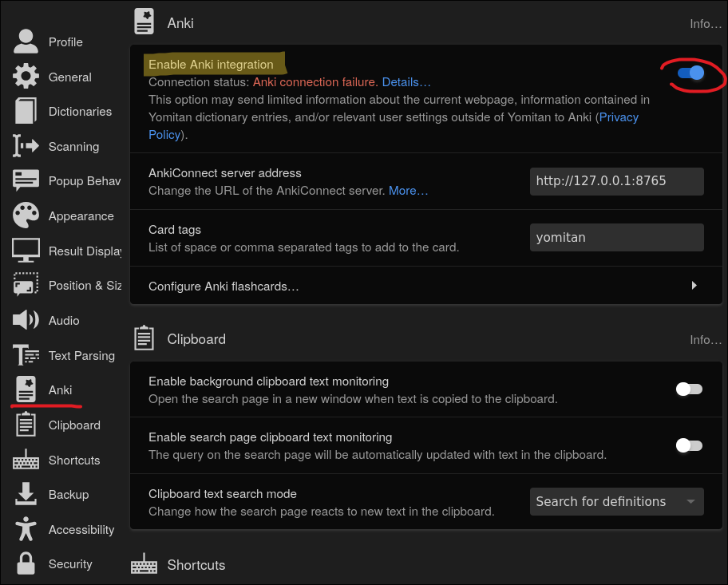Click the Profile person icon in sidebar
Viewport: 728px width, 585px height.
click(26, 42)
